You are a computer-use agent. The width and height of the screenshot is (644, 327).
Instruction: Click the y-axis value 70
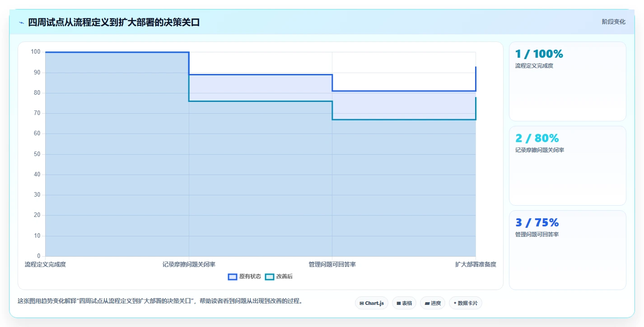37,113
